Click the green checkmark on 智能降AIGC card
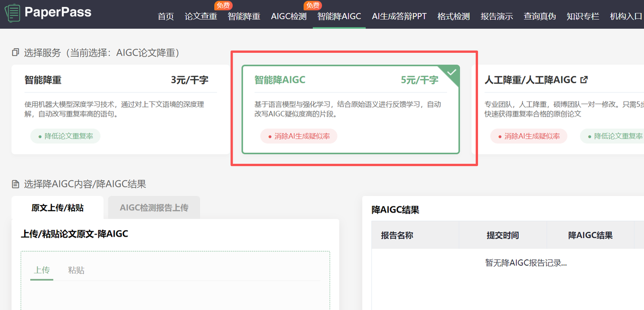Image resolution: width=644 pixels, height=310 pixels. [x=452, y=72]
